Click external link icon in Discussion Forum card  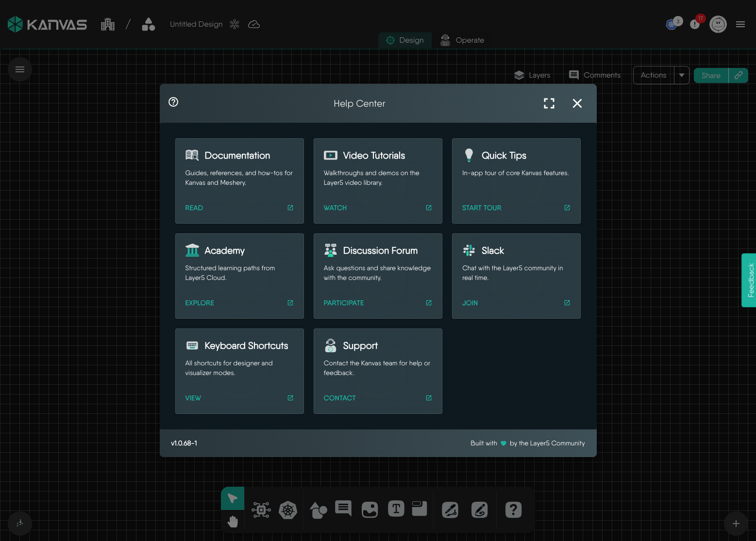pos(429,303)
